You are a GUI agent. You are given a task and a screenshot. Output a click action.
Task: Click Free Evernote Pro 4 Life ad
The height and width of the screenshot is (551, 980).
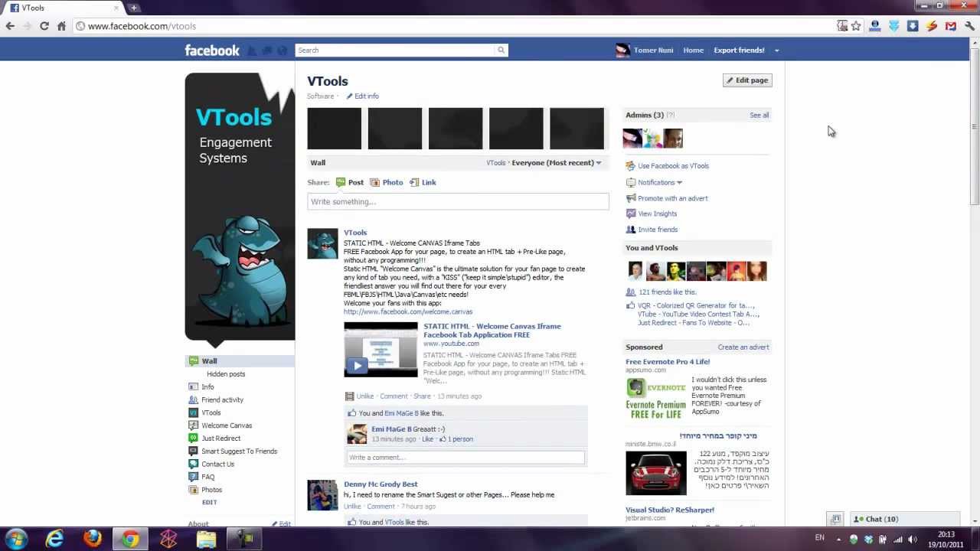(x=668, y=362)
